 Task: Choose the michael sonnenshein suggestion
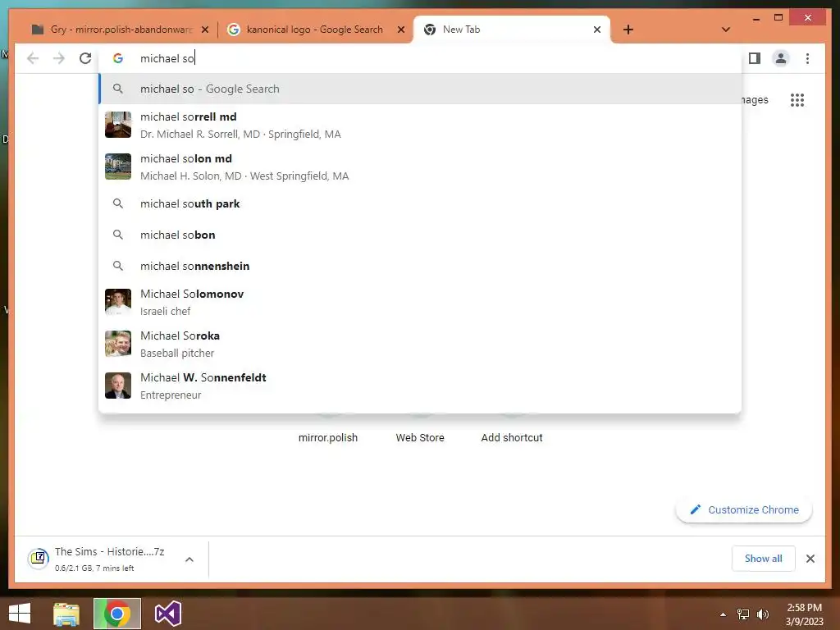coord(421,266)
